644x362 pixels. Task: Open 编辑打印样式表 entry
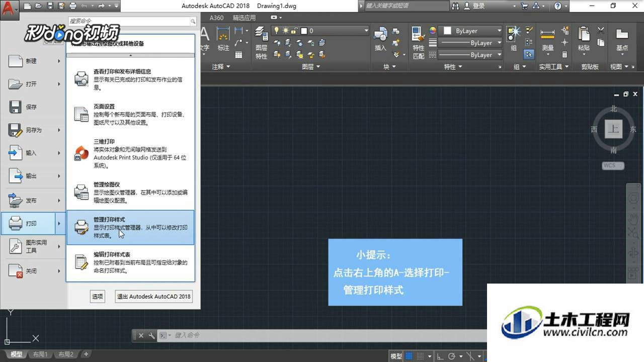point(131,262)
